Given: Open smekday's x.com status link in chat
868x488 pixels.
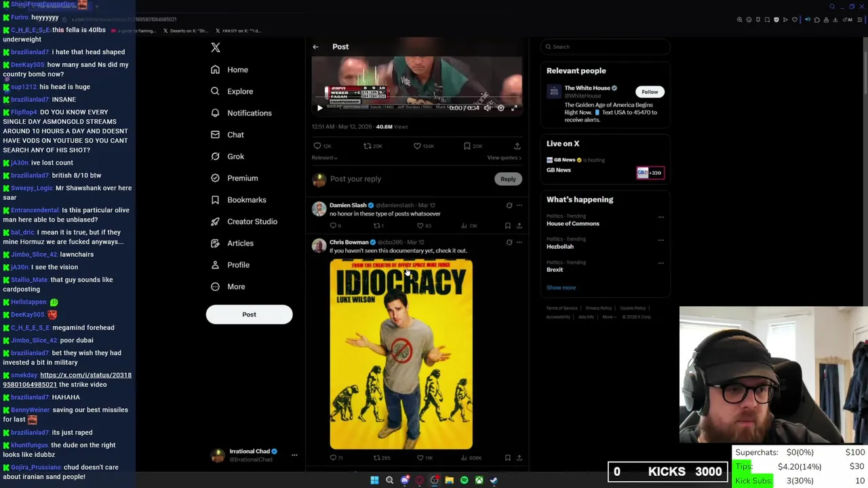Looking at the screenshot, I should pyautogui.click(x=67, y=380).
